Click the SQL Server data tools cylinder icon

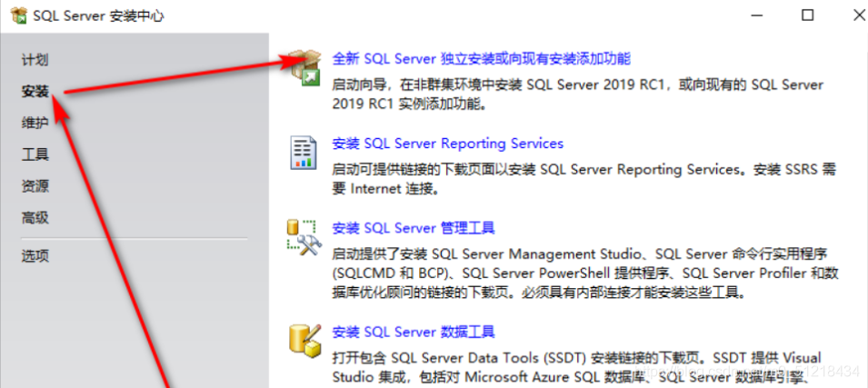(x=305, y=341)
